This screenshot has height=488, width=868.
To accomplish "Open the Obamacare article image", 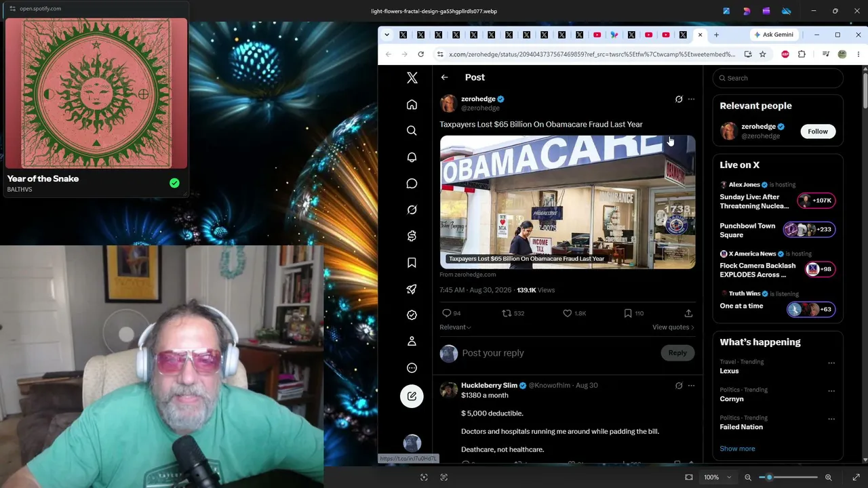I will (x=568, y=202).
